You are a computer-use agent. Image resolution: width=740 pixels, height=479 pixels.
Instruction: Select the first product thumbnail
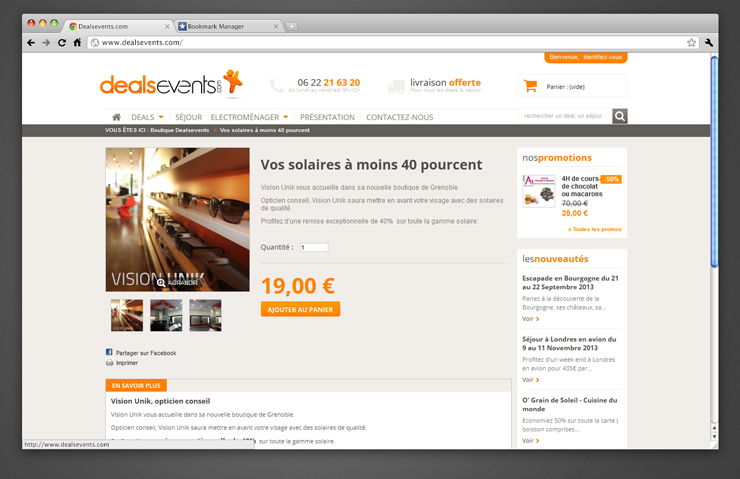[127, 315]
